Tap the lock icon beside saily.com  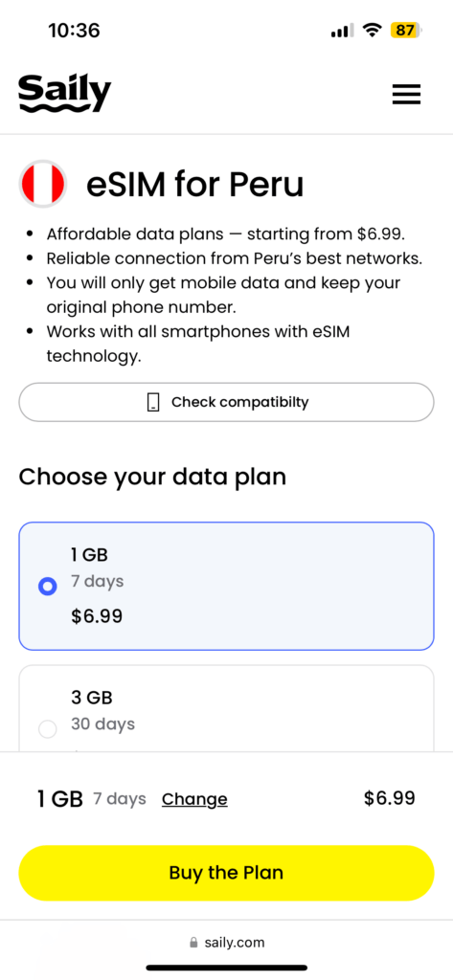coord(194,943)
